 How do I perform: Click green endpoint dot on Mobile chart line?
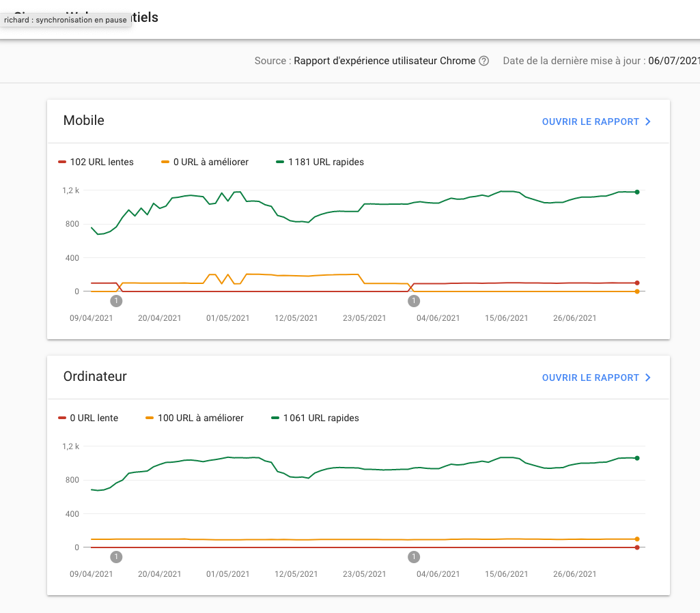(637, 193)
